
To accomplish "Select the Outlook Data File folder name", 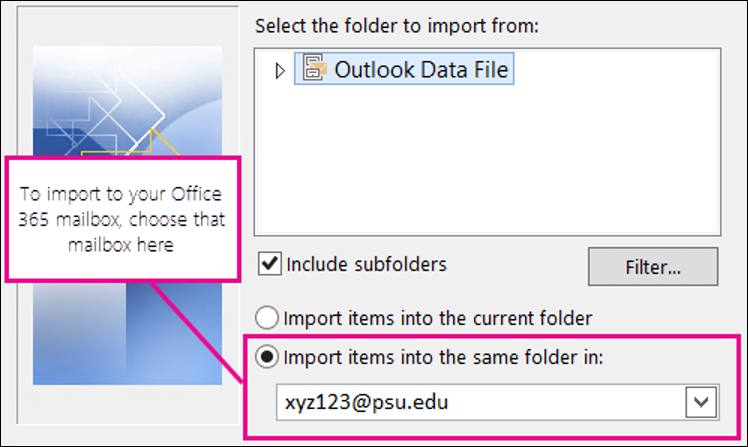I will click(422, 70).
